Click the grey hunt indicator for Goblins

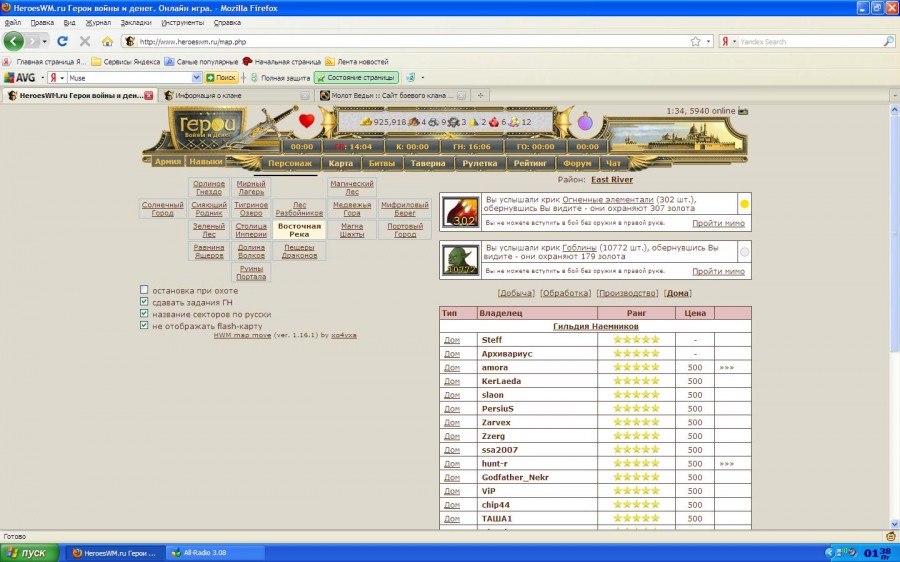point(744,252)
